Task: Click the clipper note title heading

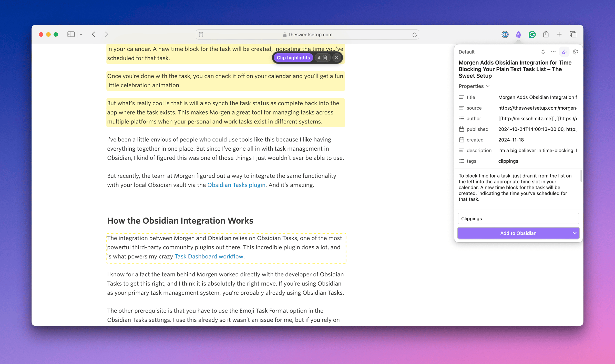Action: 515,69
